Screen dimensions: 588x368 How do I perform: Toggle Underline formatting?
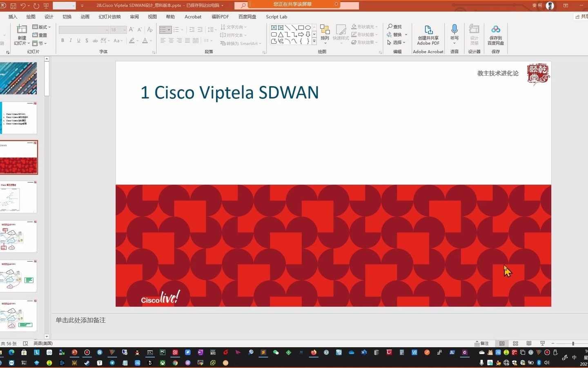coord(78,40)
